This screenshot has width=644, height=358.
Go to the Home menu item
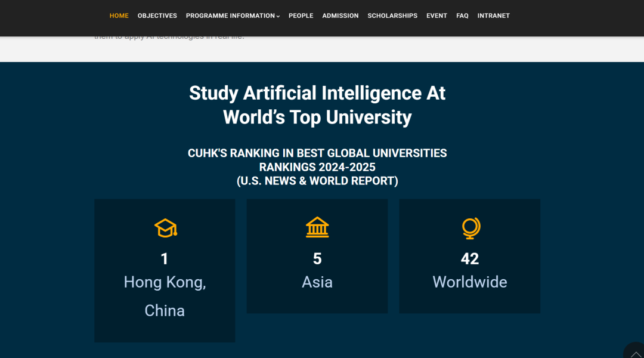click(x=119, y=16)
